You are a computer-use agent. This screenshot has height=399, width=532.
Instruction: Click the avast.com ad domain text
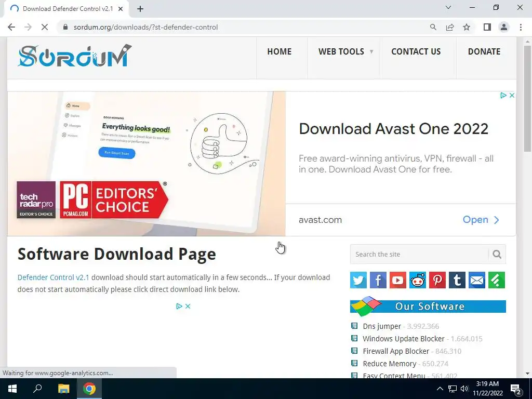(x=320, y=220)
